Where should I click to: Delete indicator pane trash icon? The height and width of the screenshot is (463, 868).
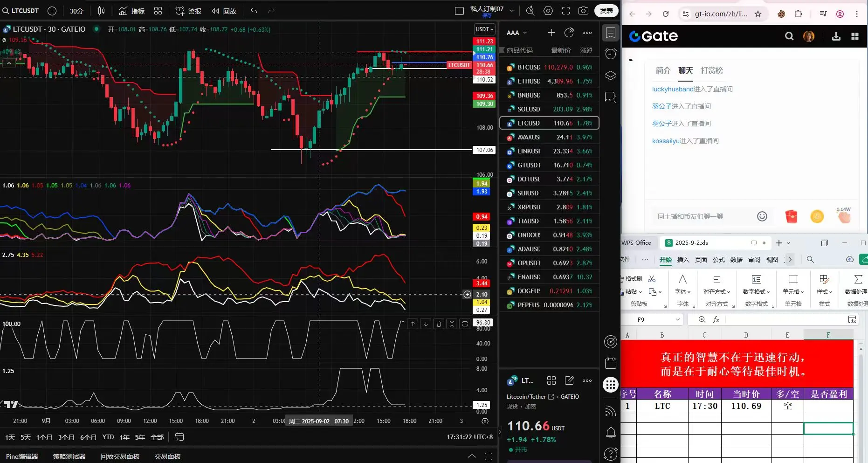coord(439,324)
